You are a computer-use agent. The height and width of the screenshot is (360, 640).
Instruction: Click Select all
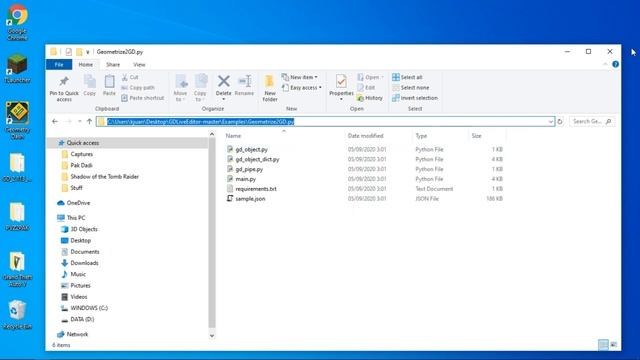[407, 77]
